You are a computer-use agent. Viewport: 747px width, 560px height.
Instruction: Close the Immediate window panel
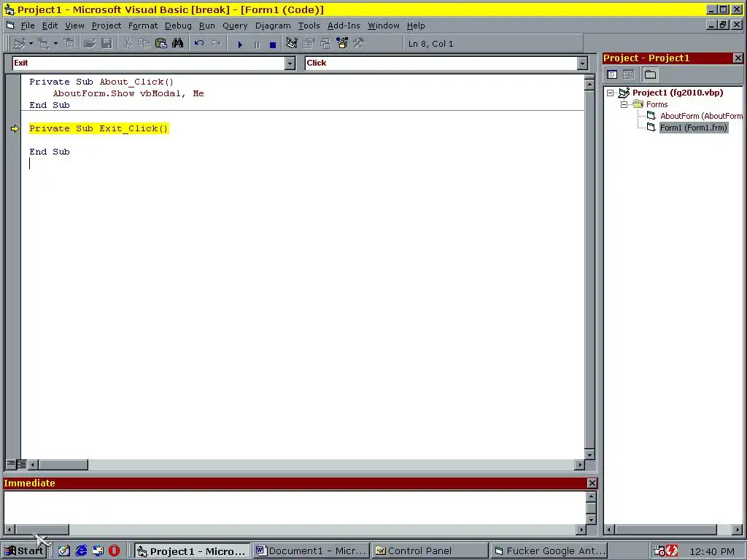click(x=592, y=483)
